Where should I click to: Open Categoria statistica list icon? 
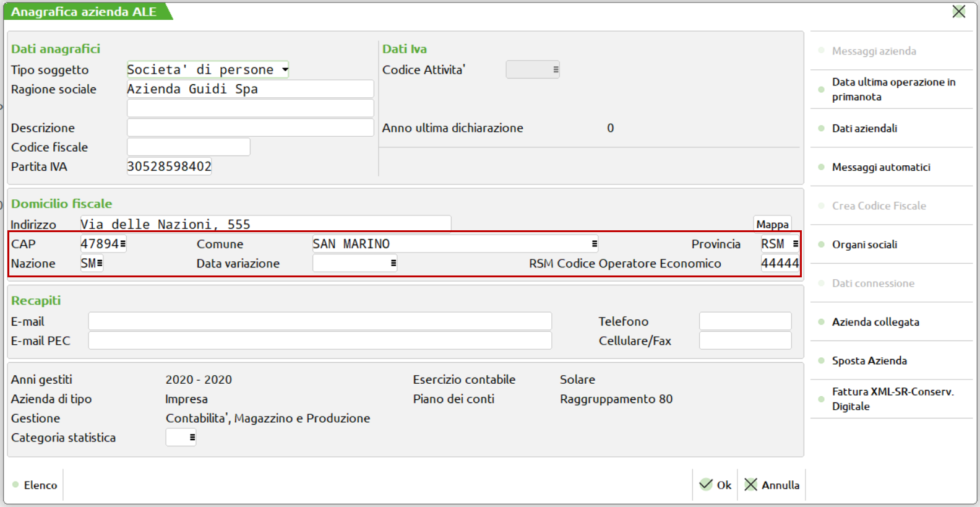192,438
